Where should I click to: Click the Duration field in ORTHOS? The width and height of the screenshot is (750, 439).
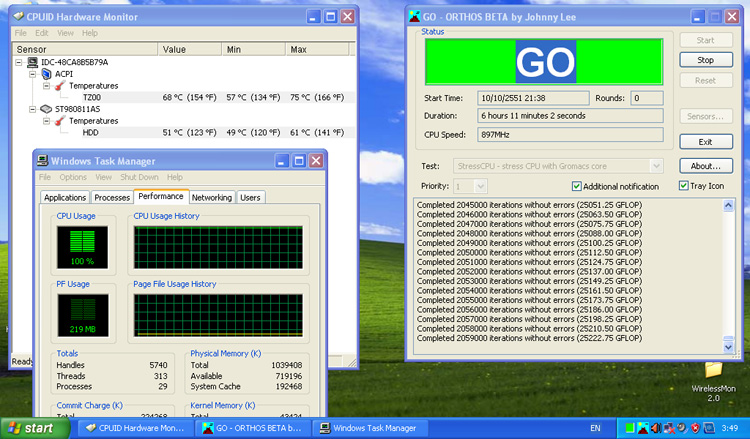(570, 116)
